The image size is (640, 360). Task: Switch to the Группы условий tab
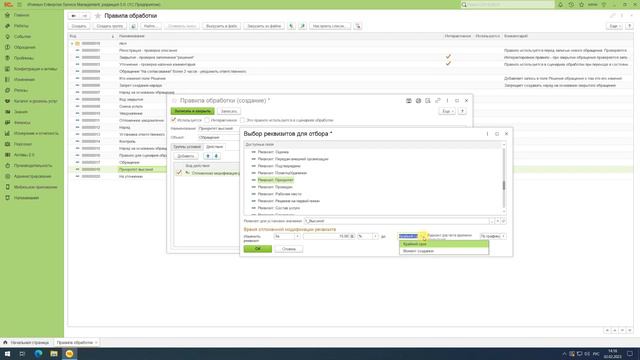(x=187, y=147)
